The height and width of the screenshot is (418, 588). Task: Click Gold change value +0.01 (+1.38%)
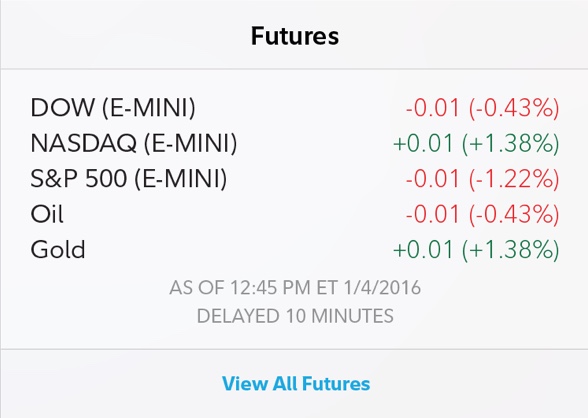pos(476,249)
